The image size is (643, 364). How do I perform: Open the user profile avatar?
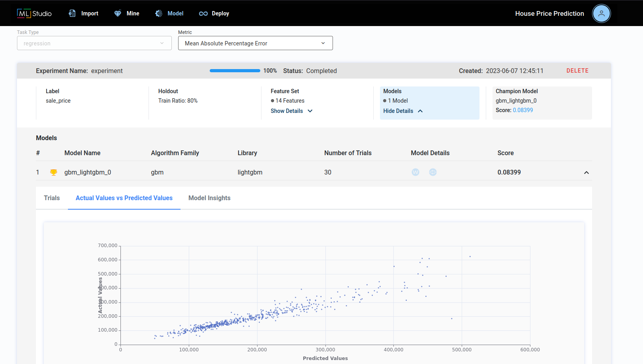601,13
